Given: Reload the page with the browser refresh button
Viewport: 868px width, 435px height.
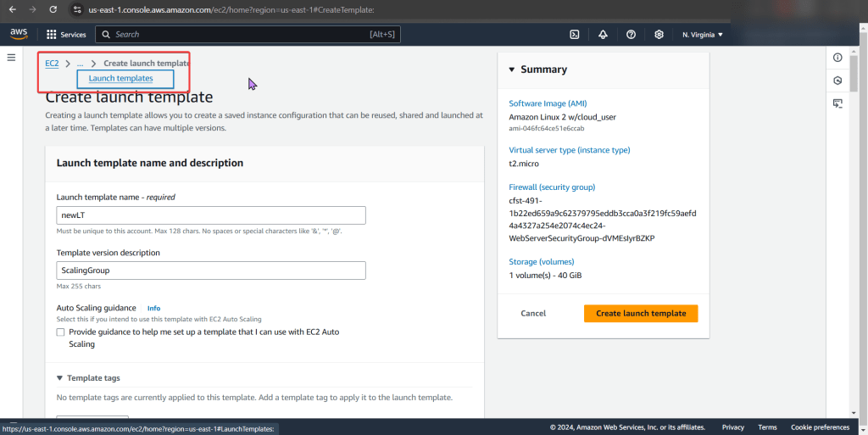Looking at the screenshot, I should coord(53,9).
